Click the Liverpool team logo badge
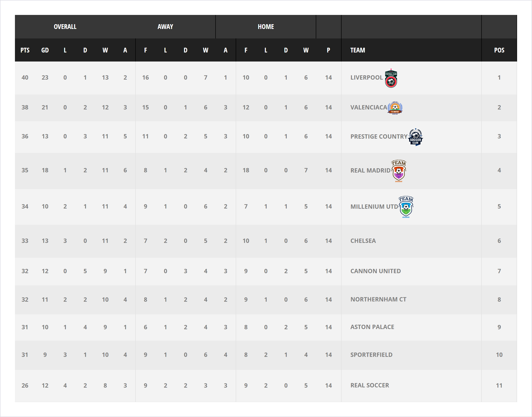Image resolution: width=532 pixels, height=417 pixels. coord(391,78)
